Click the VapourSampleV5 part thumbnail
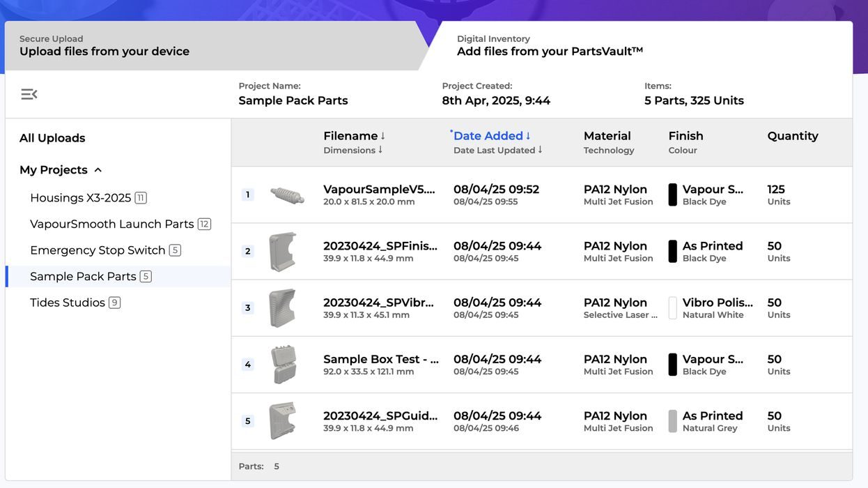This screenshot has height=488, width=868. [x=287, y=195]
